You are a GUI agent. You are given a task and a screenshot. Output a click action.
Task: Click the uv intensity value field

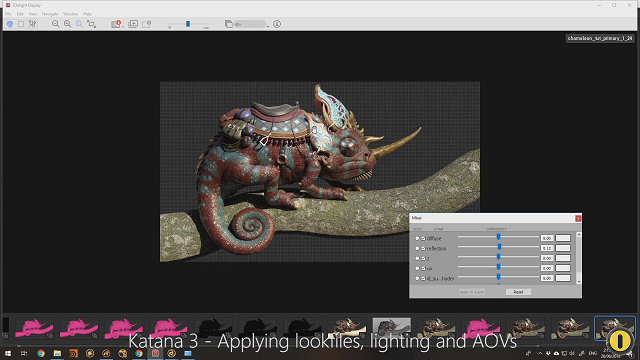coord(547,268)
